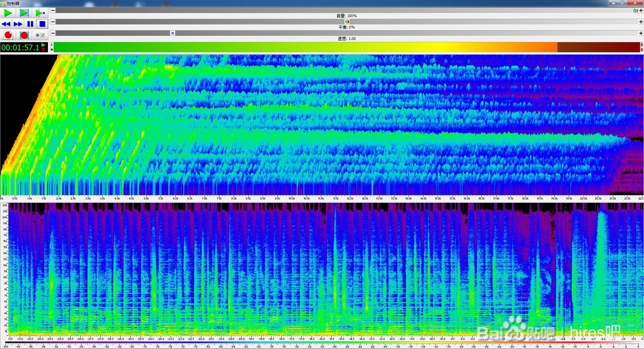Click the 10.0k frequency axis label
This screenshot has width=644, height=349.
(292, 198)
